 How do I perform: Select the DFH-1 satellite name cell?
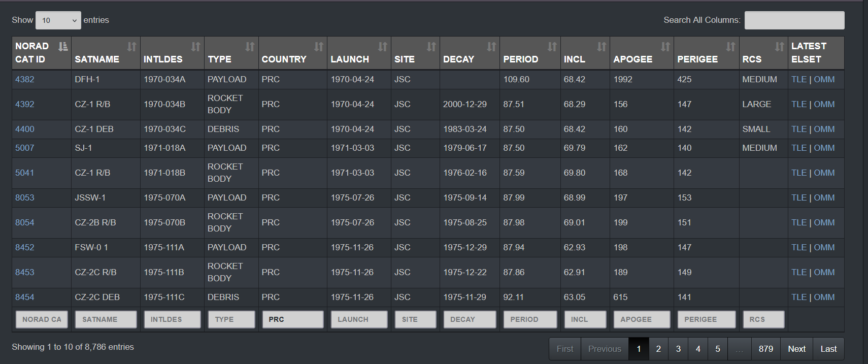tap(106, 79)
